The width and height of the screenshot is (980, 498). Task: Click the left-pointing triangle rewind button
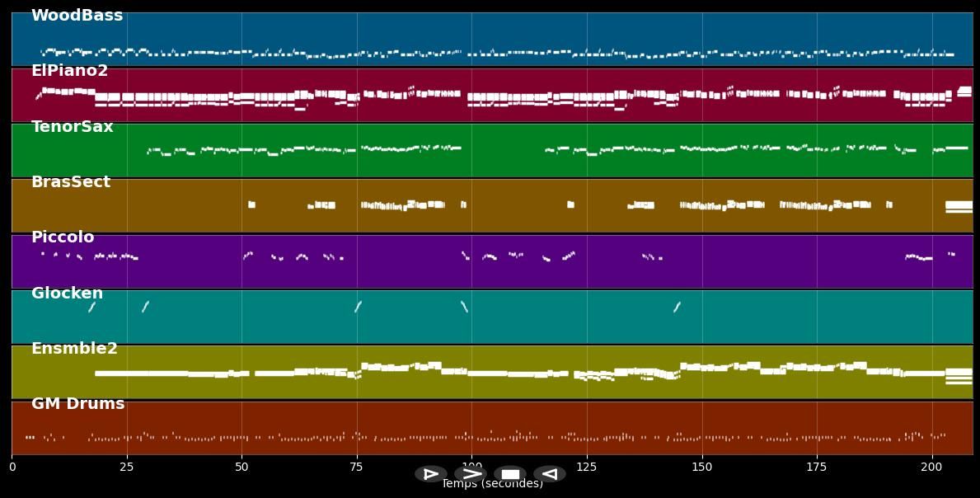pos(549,474)
